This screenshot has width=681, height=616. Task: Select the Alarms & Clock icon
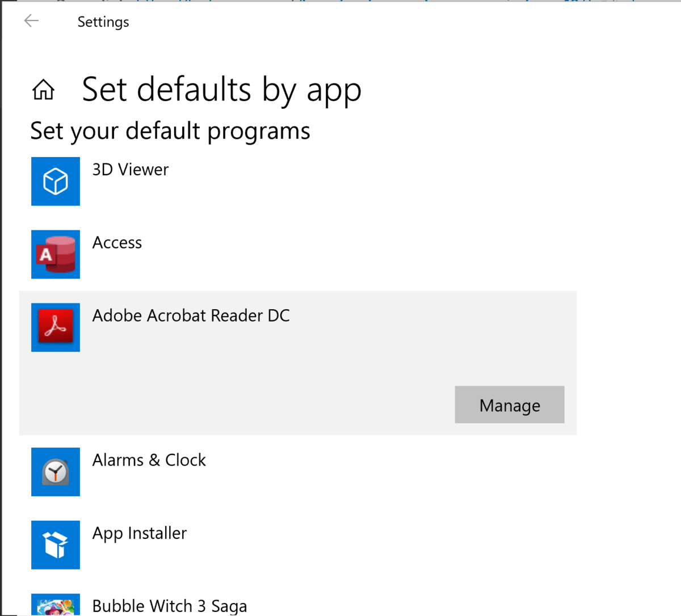click(56, 472)
